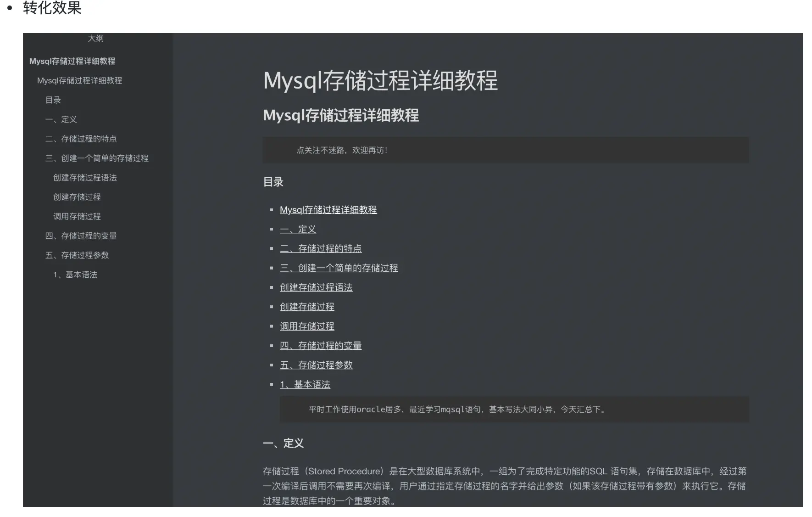Select the bold top-level "Mysql存储过程详细教程" outline entry
812x517 pixels.
click(72, 61)
